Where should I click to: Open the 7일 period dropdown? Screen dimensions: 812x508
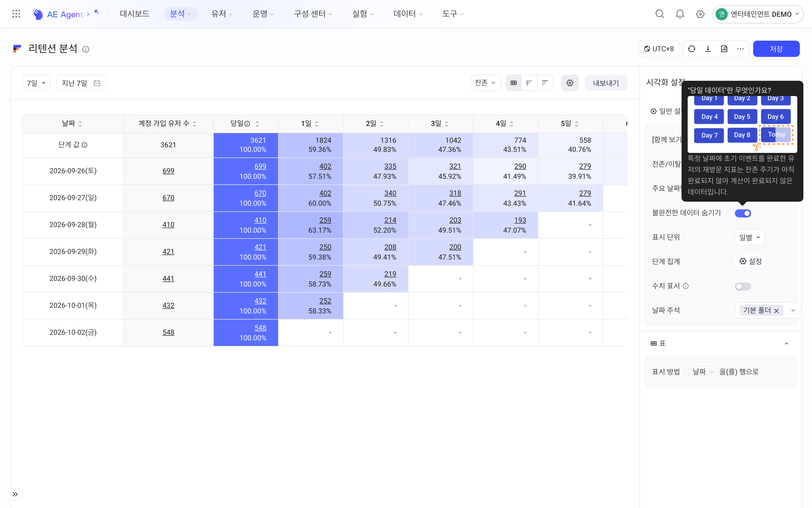tap(36, 83)
